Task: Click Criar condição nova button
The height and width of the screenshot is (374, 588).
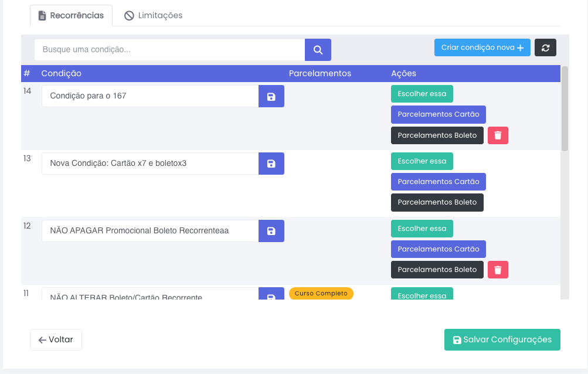Action: [482, 47]
